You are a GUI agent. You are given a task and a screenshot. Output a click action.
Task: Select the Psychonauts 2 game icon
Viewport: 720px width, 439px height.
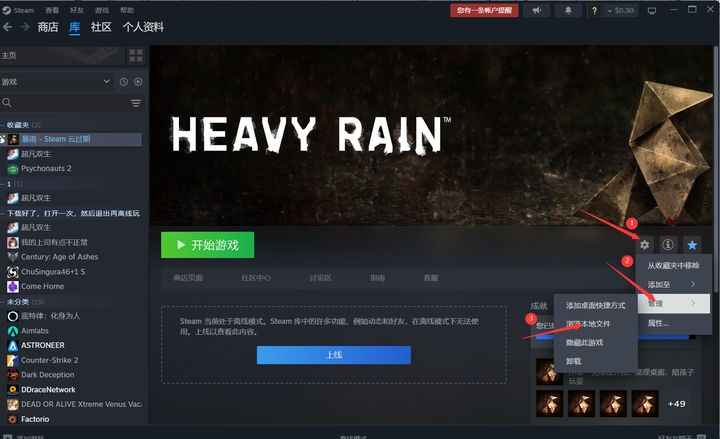coord(13,169)
